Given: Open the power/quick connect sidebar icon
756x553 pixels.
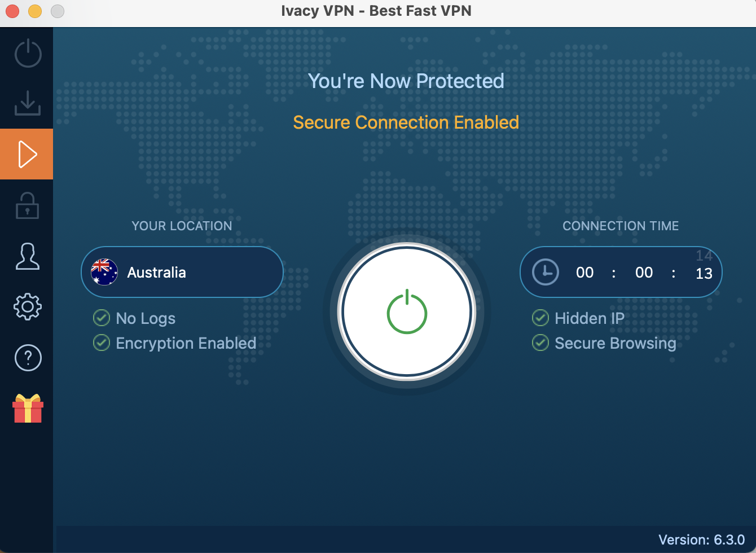Looking at the screenshot, I should tap(28, 54).
